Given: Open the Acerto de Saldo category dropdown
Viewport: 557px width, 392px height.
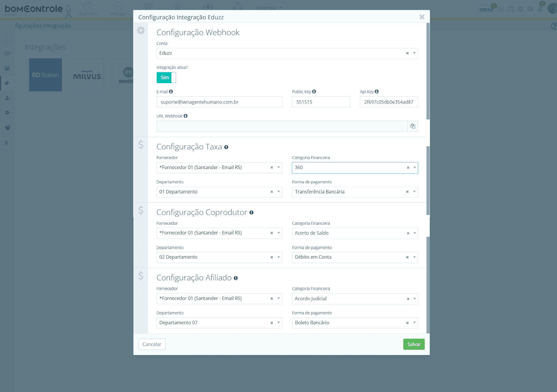Looking at the screenshot, I should [x=415, y=233].
